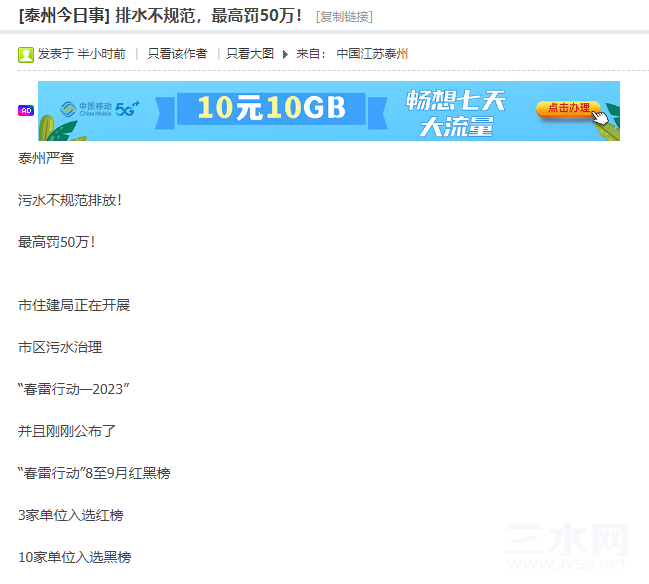Screen dimensions: 649x584
Task: Click the 中国江苏泰州 location text
Action: tap(372, 54)
